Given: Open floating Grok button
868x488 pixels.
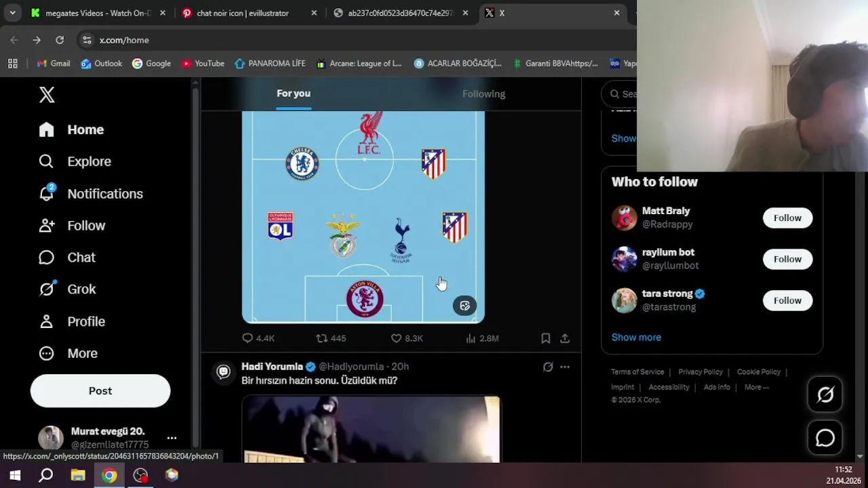Looking at the screenshot, I should click(825, 394).
